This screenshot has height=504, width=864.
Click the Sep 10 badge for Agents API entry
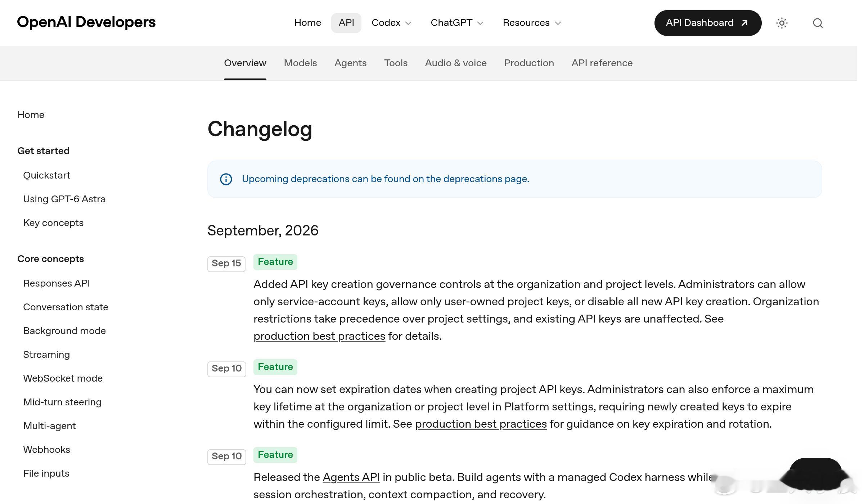[227, 456]
